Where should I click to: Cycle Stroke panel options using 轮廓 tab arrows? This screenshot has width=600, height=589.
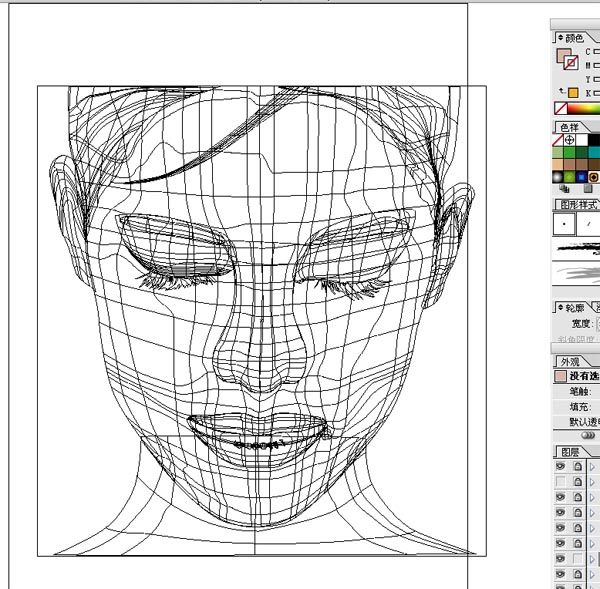pyautogui.click(x=561, y=308)
